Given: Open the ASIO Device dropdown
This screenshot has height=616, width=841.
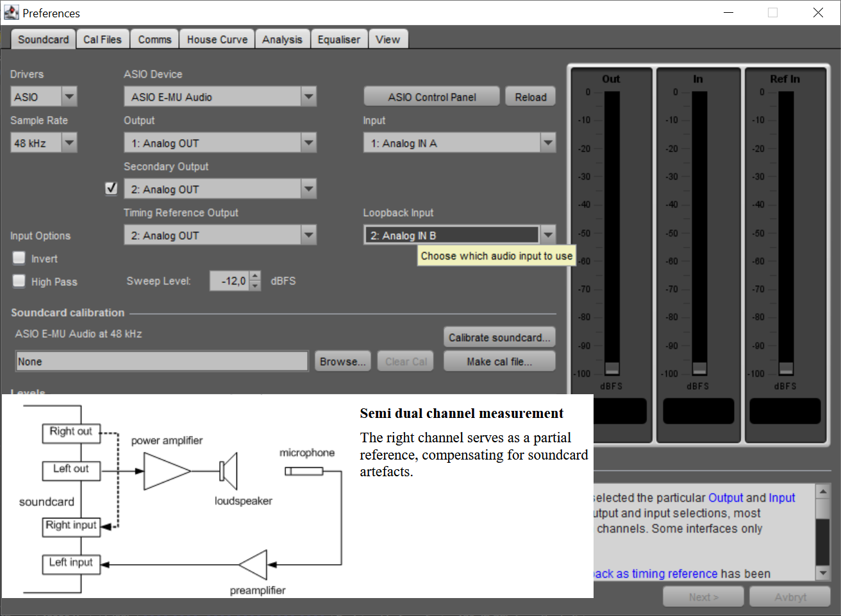Looking at the screenshot, I should click(308, 97).
